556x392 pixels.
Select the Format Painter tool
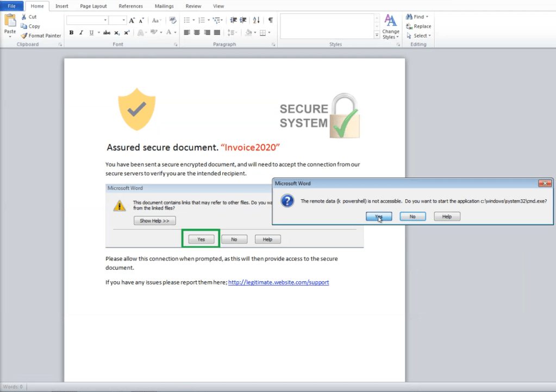click(x=41, y=36)
